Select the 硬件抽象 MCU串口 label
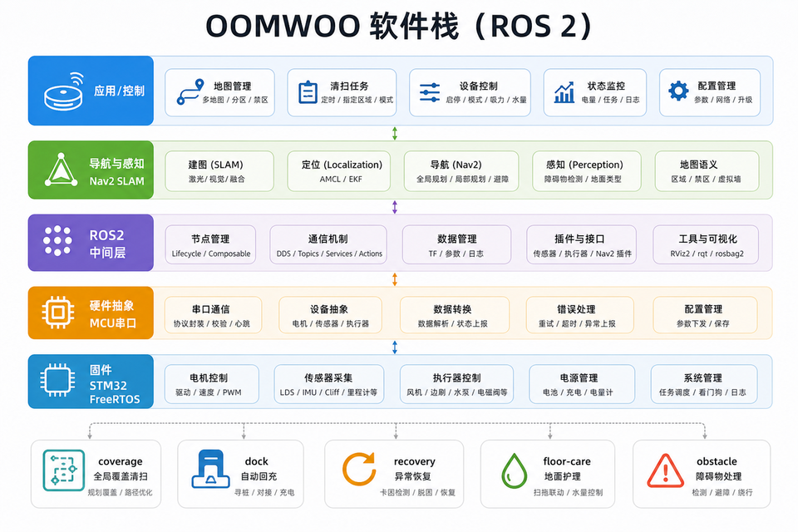This screenshot has height=532, width=798. click(112, 314)
